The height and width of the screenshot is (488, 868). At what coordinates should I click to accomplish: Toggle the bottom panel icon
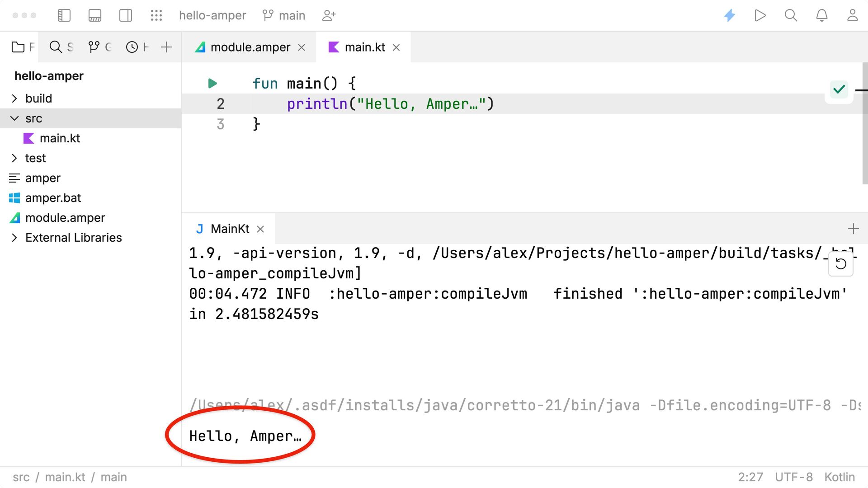[x=95, y=15]
